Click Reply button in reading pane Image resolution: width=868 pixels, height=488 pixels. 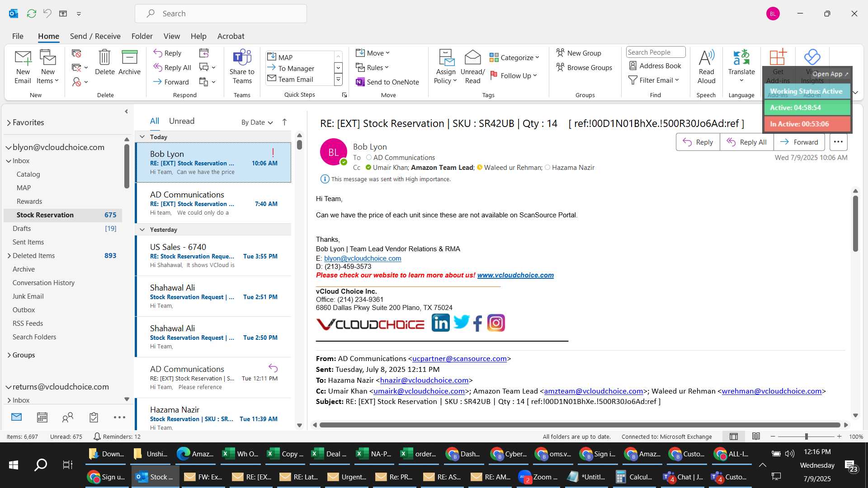click(698, 142)
